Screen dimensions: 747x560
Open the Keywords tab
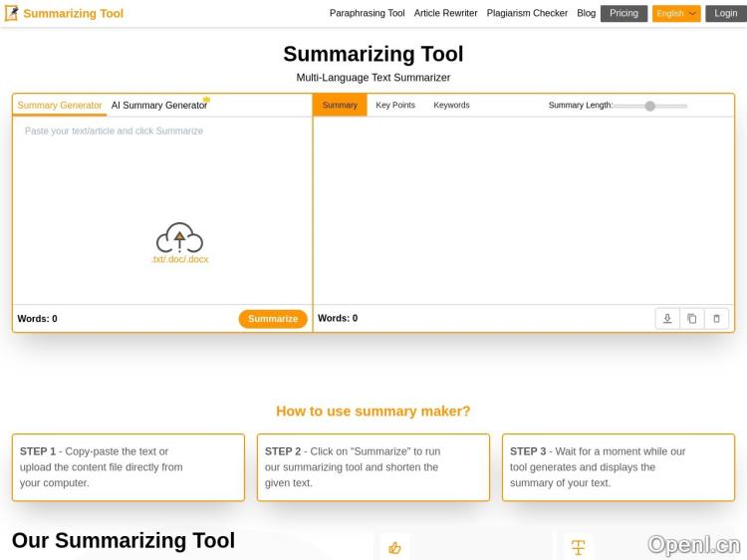451,106
